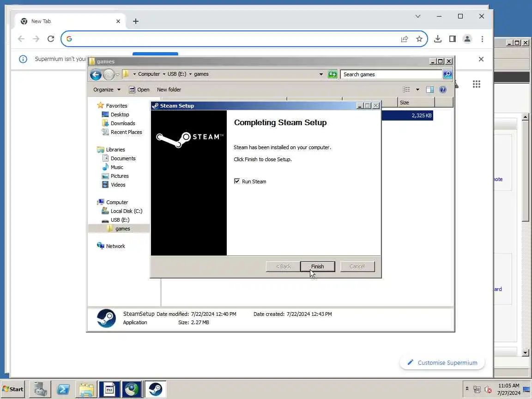Reload the browser page
The height and width of the screenshot is (399, 532).
tap(51, 39)
